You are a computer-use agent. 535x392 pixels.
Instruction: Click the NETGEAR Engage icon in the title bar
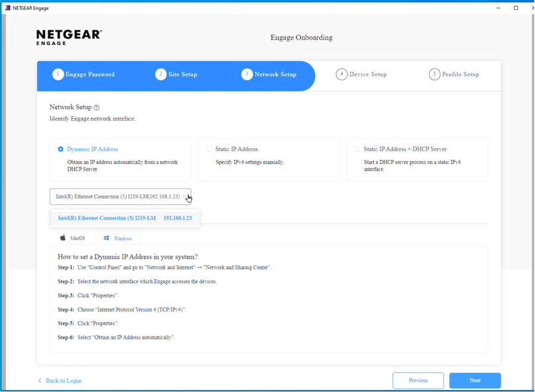pyautogui.click(x=8, y=7)
